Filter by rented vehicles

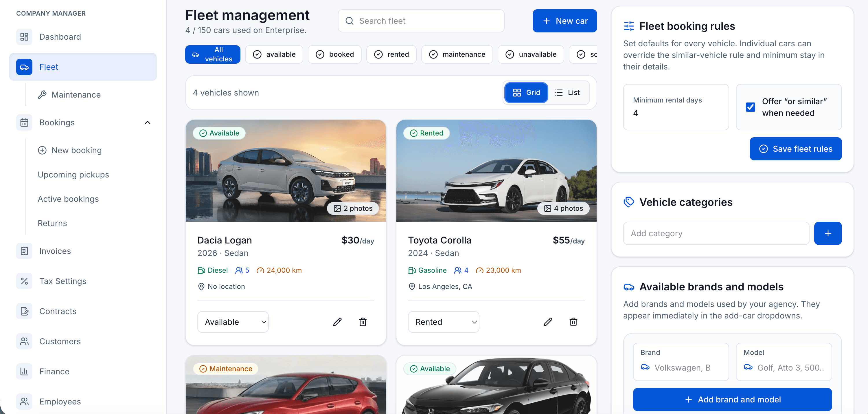point(391,54)
